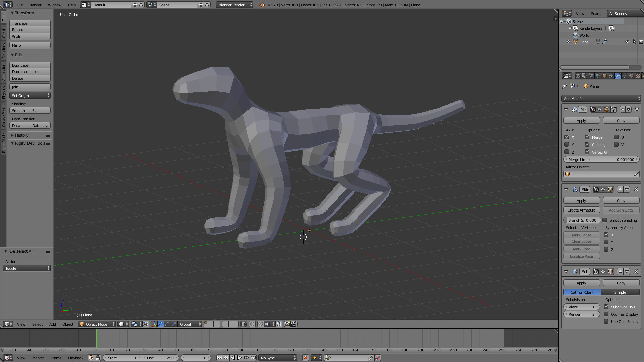Switch to the Physics tab
Image resolution: width=644 pixels, height=362 pixels.
point(4,92)
